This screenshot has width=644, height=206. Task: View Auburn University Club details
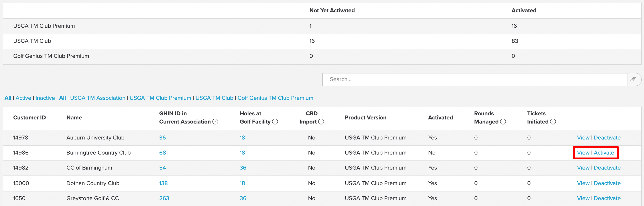pos(583,138)
